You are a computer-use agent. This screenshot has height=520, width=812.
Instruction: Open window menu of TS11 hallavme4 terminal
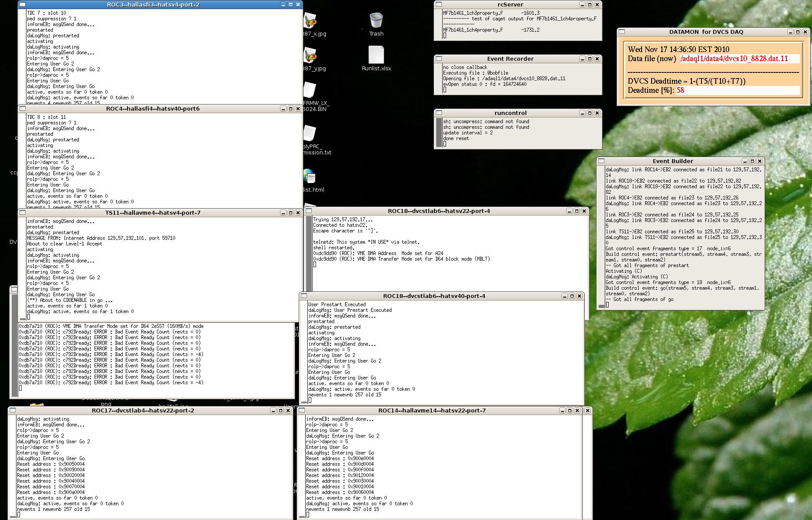23,213
